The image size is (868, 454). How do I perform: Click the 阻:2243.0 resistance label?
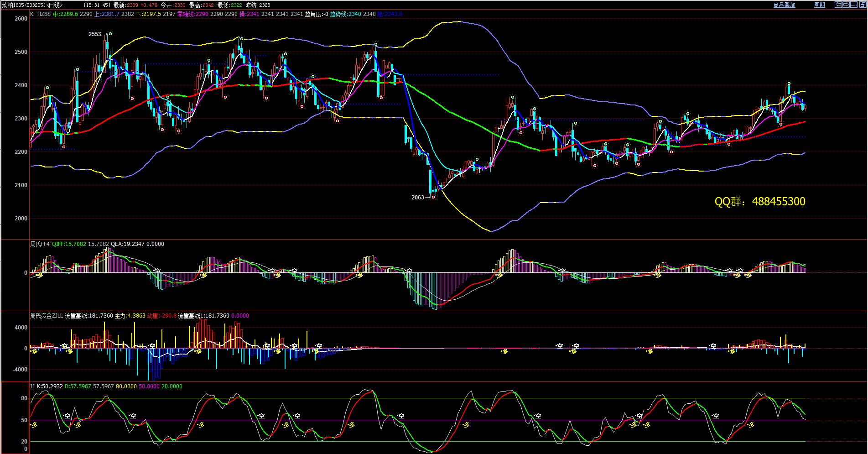(x=390, y=14)
